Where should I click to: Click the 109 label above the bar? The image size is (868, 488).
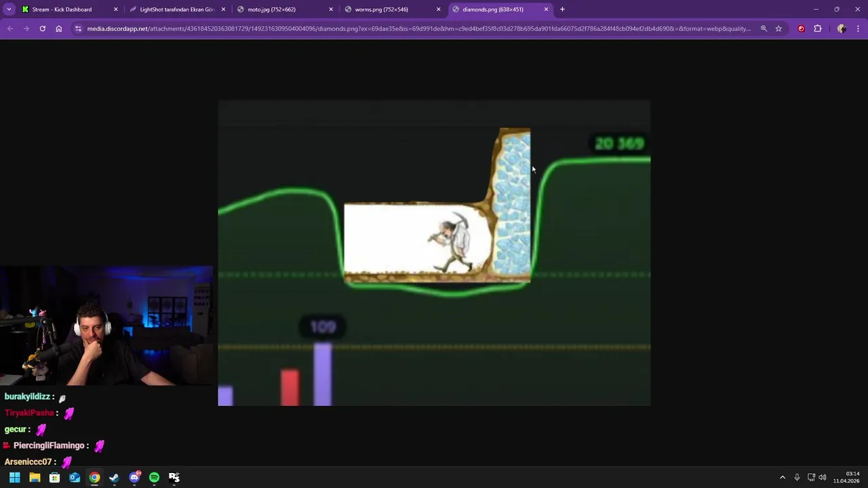[323, 327]
